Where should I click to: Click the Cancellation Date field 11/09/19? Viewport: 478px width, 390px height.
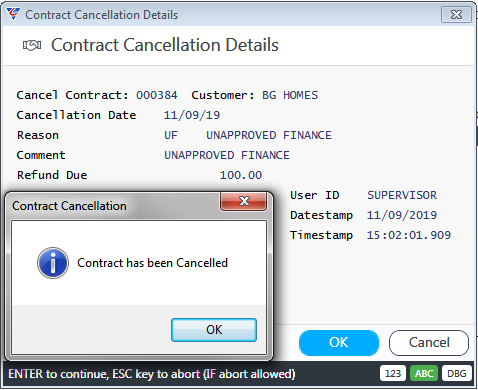pos(192,115)
